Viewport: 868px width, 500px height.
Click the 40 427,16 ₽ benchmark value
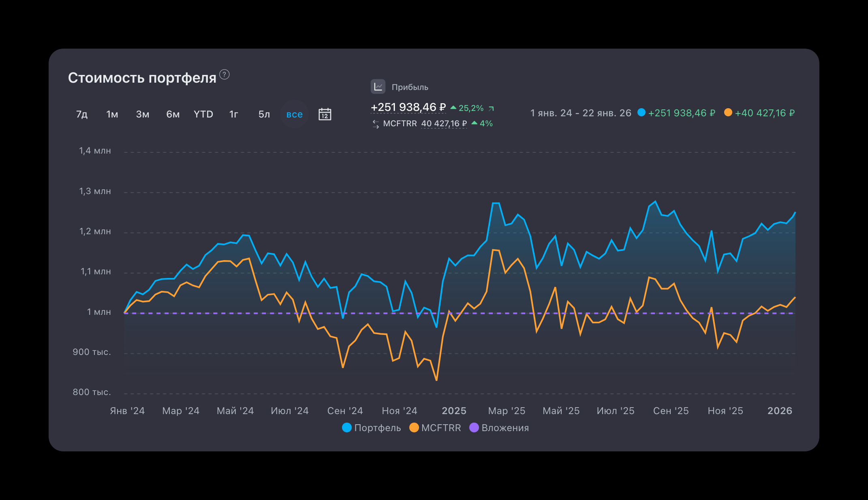(444, 124)
